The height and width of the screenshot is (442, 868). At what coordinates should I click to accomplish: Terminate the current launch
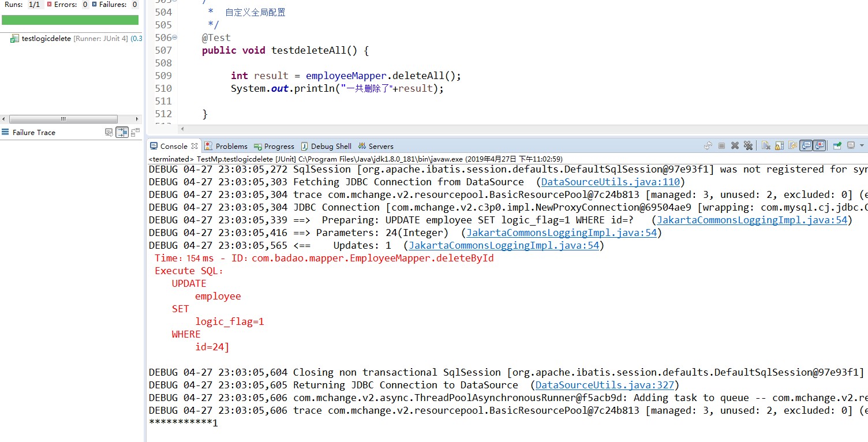722,145
